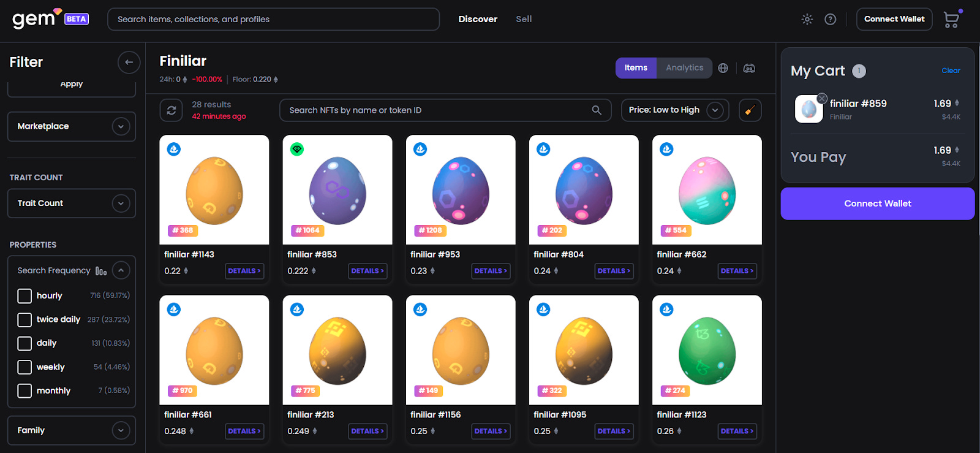Viewport: 980px width, 453px height.
Task: Toggle light theme sun icon
Action: tap(807, 19)
